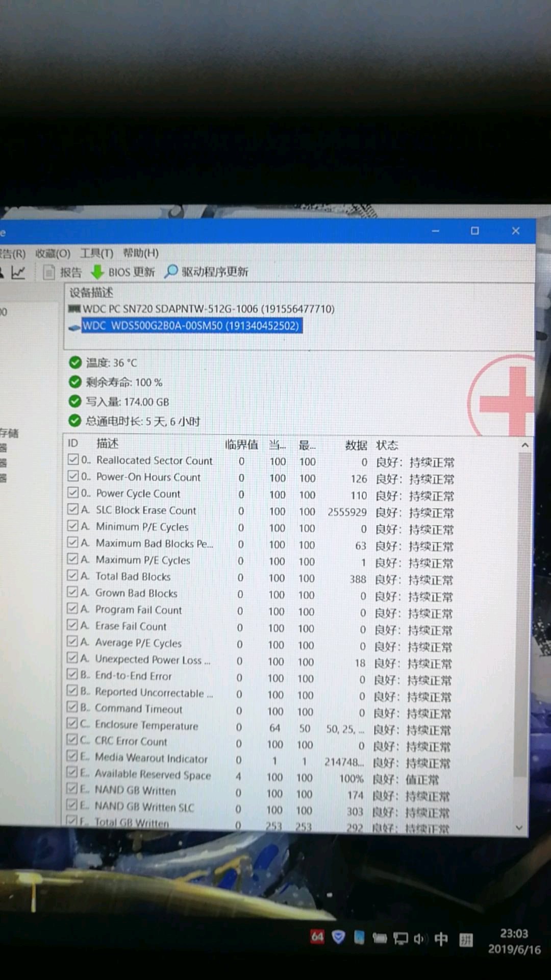
Task: Toggle SLC Block Erase Count checkbox
Action: pos(73,509)
